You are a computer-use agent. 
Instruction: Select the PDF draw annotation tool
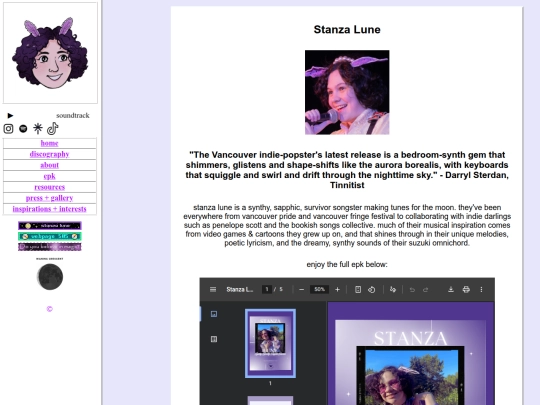point(393,289)
